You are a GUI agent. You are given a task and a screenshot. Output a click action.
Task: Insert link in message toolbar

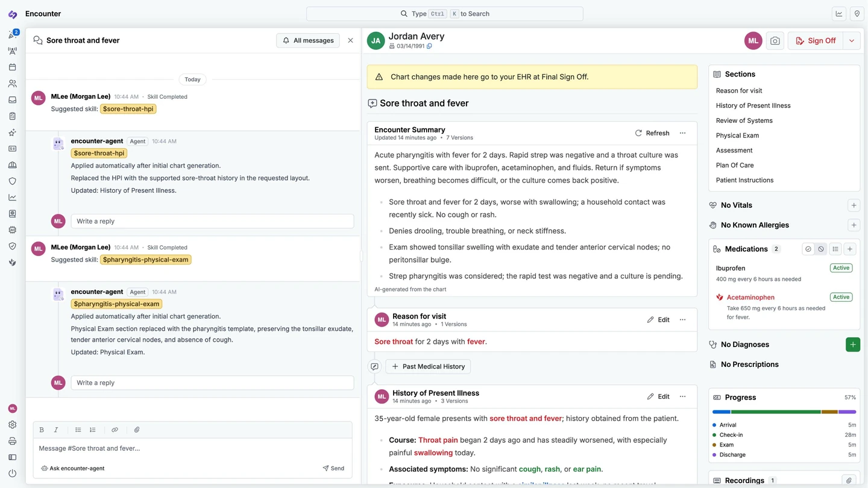tap(115, 430)
